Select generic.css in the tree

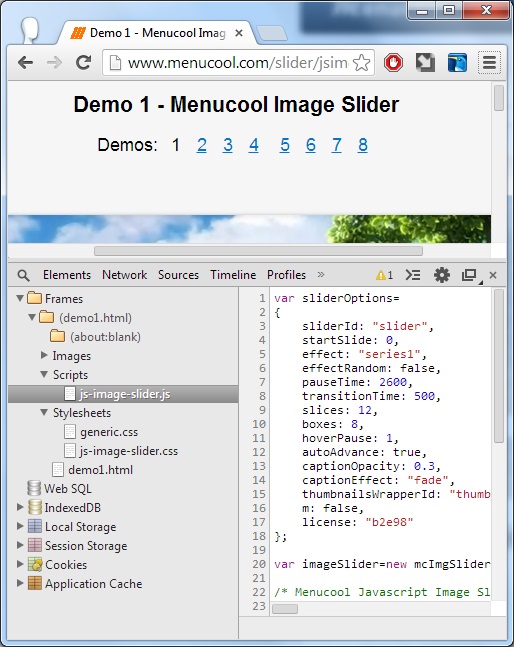[x=109, y=432]
